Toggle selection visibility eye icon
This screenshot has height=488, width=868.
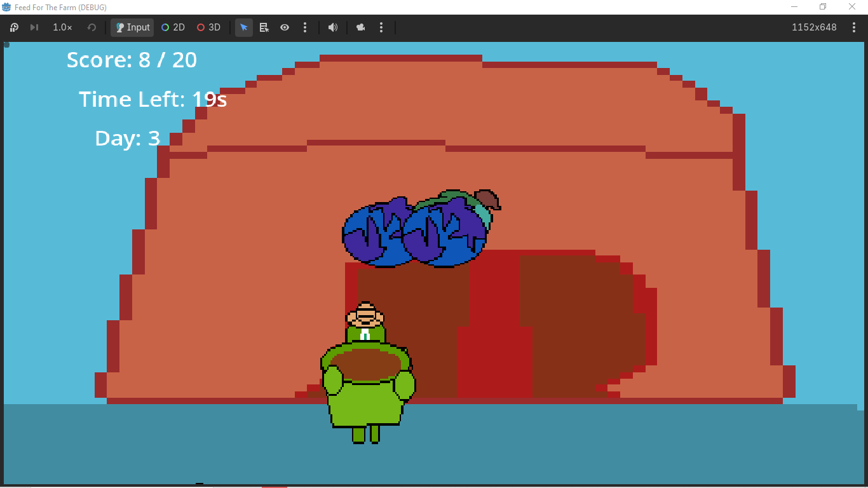click(285, 27)
